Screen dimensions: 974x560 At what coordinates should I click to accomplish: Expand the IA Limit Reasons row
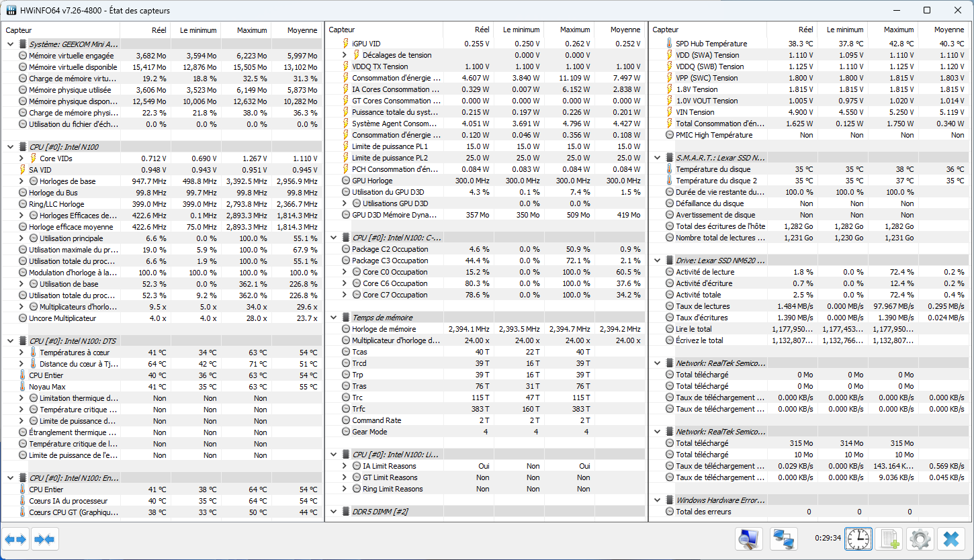[345, 466]
